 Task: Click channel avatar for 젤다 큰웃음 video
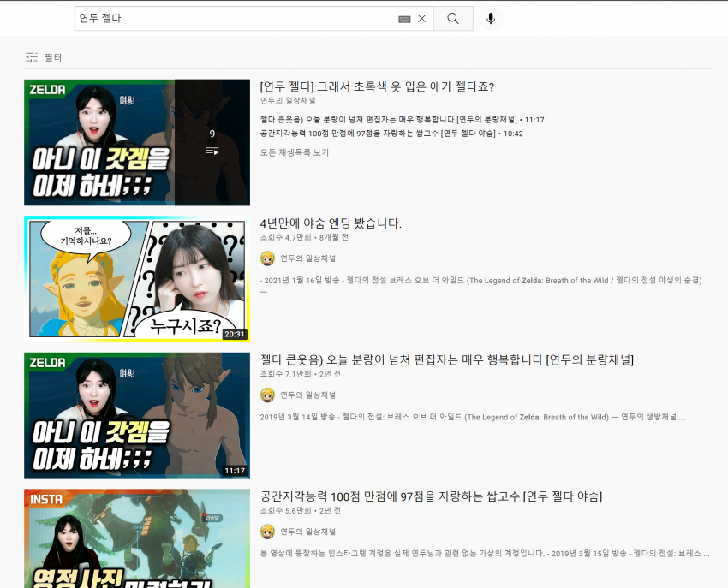(x=267, y=395)
